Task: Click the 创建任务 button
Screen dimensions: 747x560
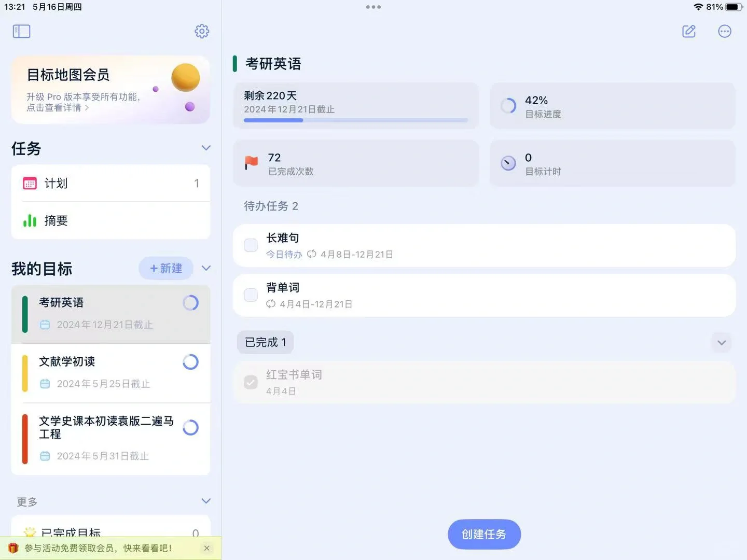Action: 484,534
